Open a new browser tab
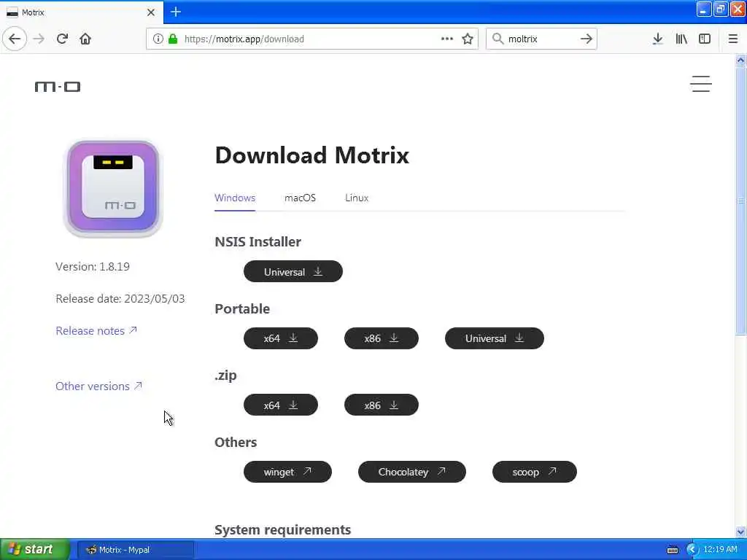Image resolution: width=747 pixels, height=560 pixels. coord(176,12)
